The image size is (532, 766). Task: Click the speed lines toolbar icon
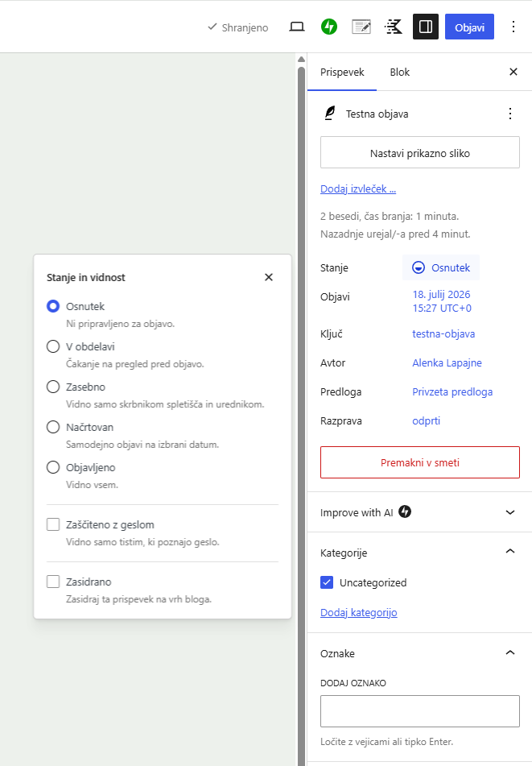point(394,27)
